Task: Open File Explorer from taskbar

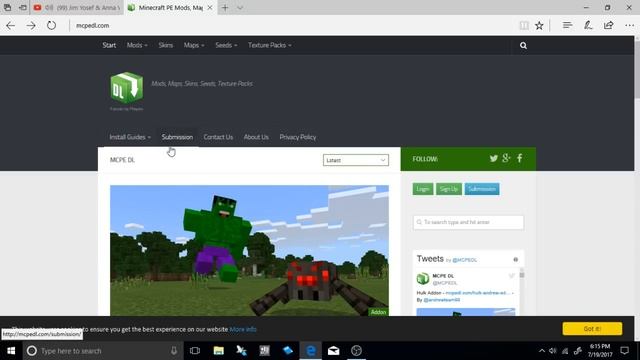Action: pos(218,351)
